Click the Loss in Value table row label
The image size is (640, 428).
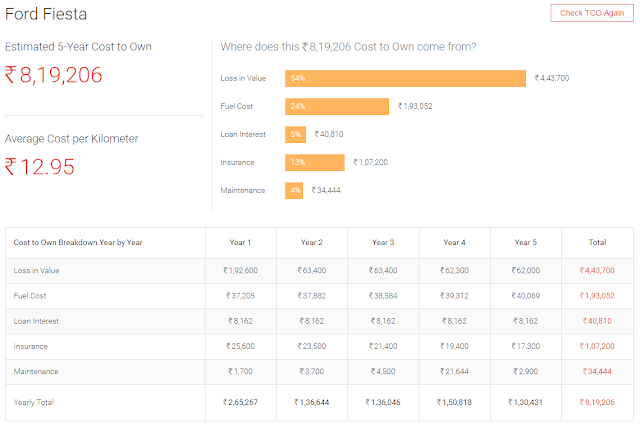(x=36, y=271)
